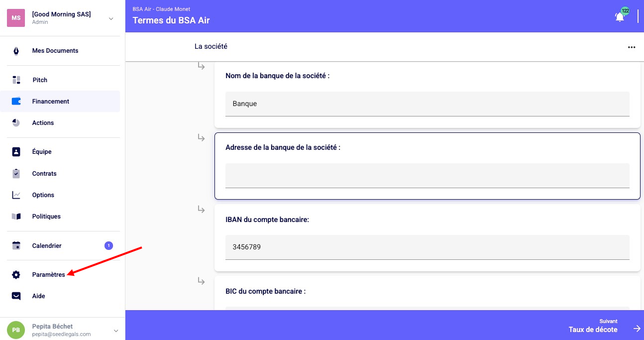Expand the Pepita Béchet user menu
This screenshot has height=340, width=644.
coord(116,331)
